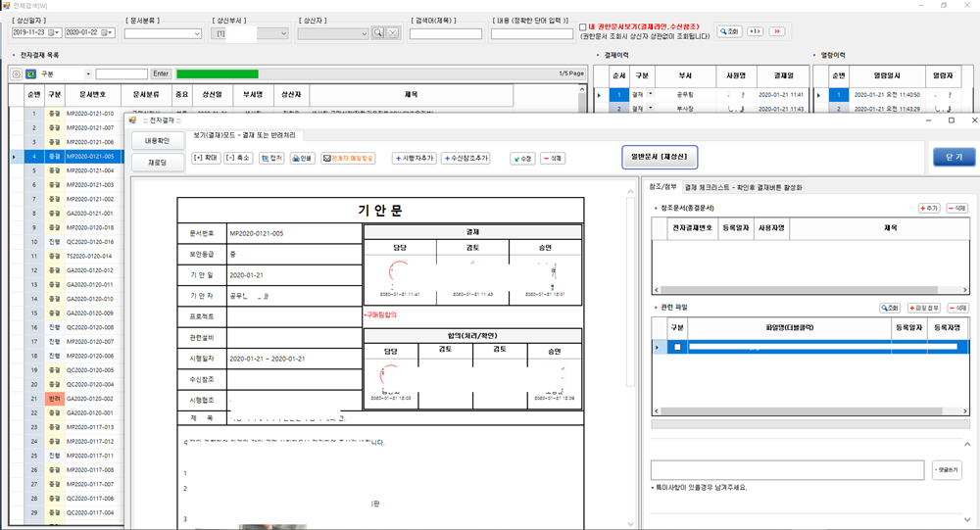980x530 pixels.
Task: Open 구분 dropdown in 결재이력 row 2
Action: tap(650, 108)
